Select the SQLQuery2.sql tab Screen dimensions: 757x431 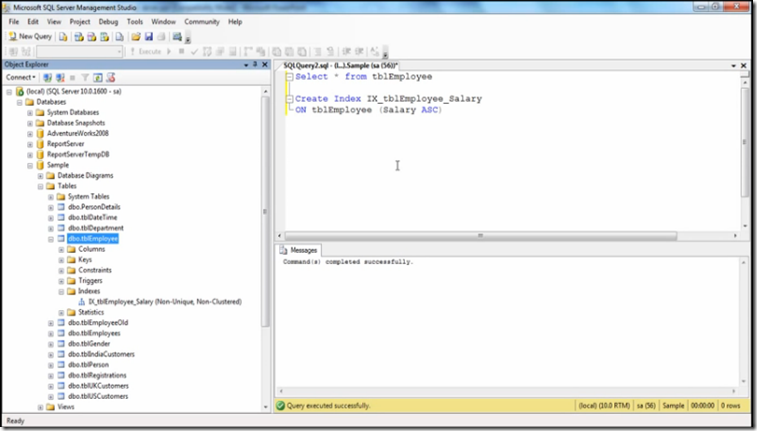coord(340,65)
